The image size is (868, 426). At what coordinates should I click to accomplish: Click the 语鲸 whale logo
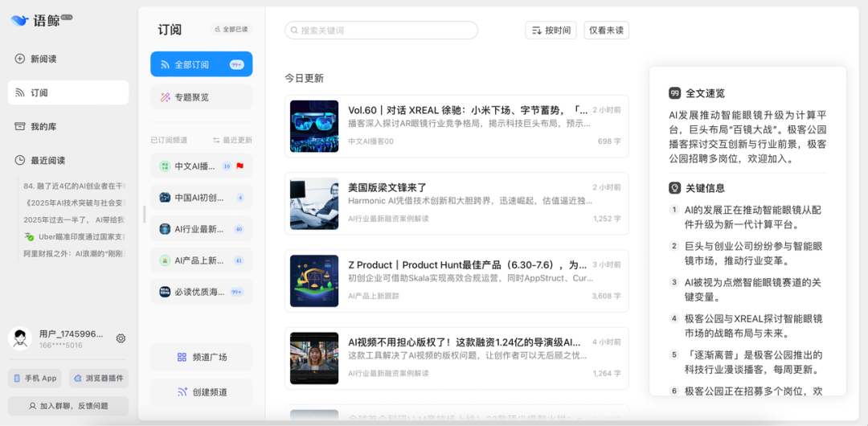[19, 21]
